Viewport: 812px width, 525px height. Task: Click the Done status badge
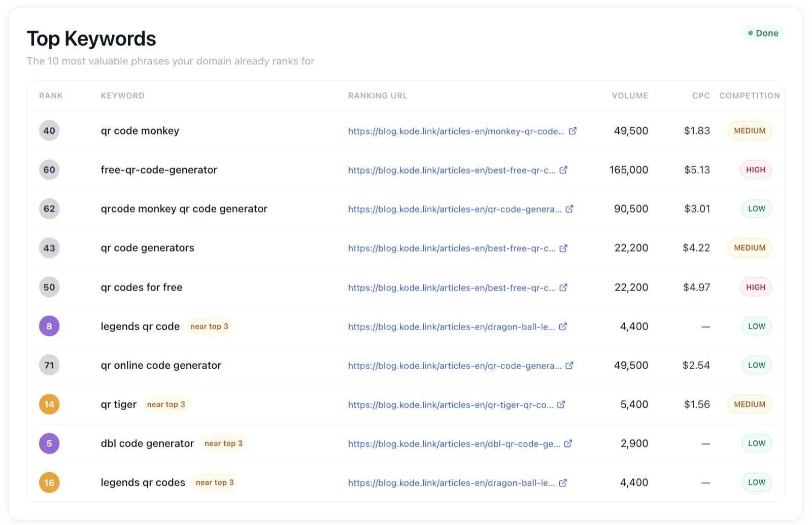point(763,33)
